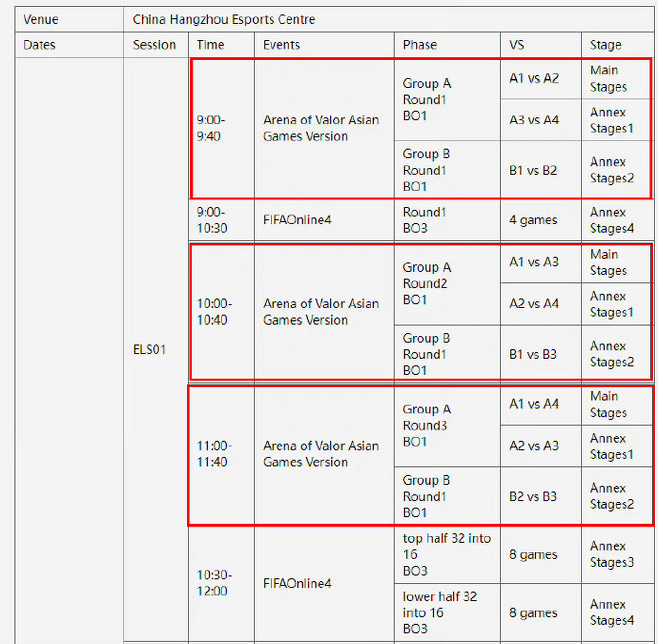
Task: Select the "Group A Round1 BO1" phase cell
Action: (x=447, y=100)
